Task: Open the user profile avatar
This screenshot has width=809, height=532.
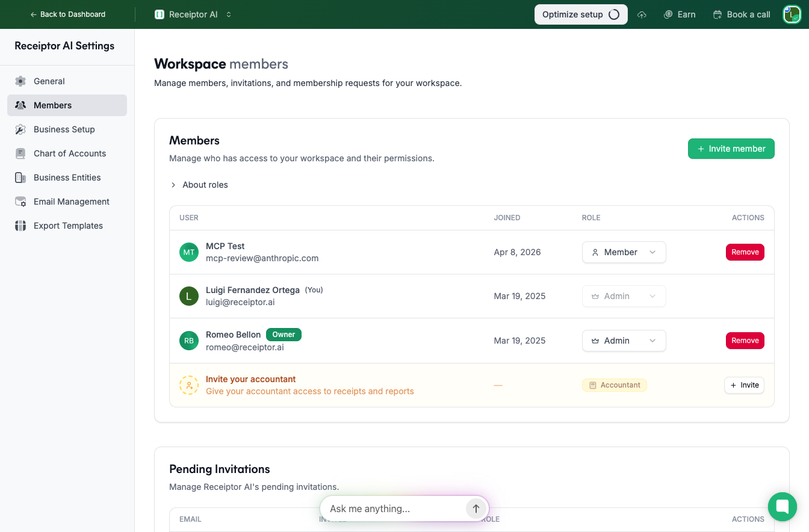Action: [x=792, y=14]
